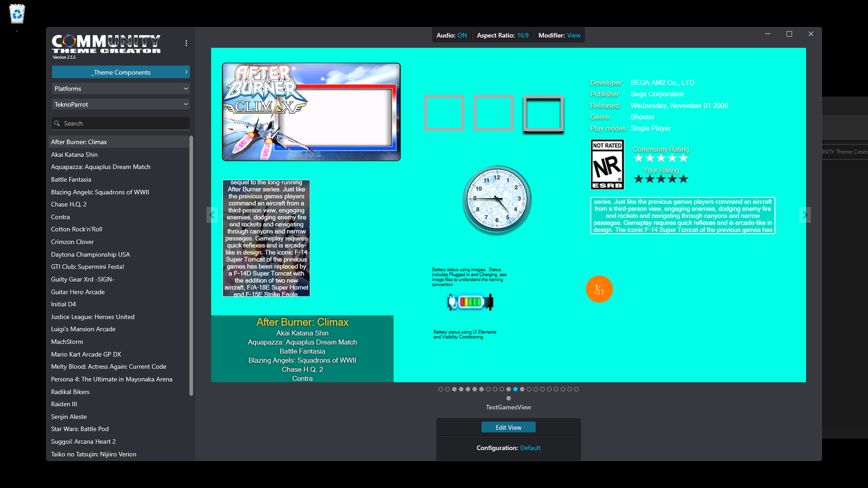Select Akai Katana Shin in sidebar list
The image size is (868, 488).
click(x=118, y=155)
